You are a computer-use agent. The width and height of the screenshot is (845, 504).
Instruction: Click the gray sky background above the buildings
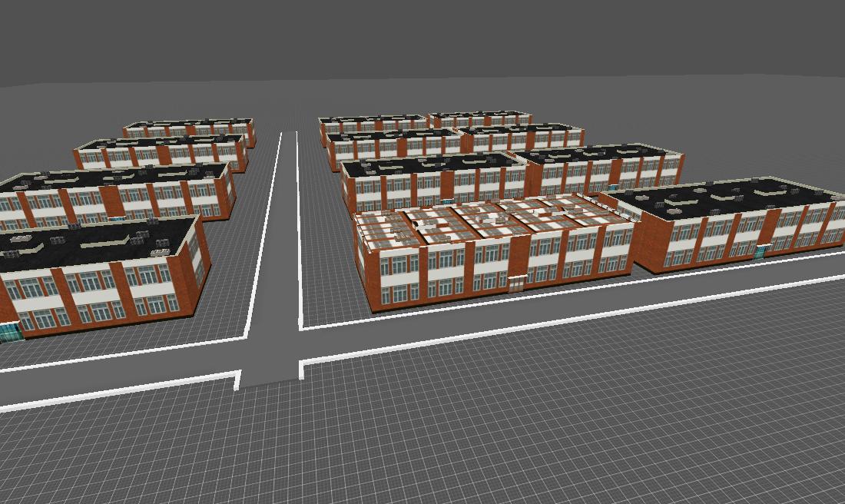click(422, 38)
